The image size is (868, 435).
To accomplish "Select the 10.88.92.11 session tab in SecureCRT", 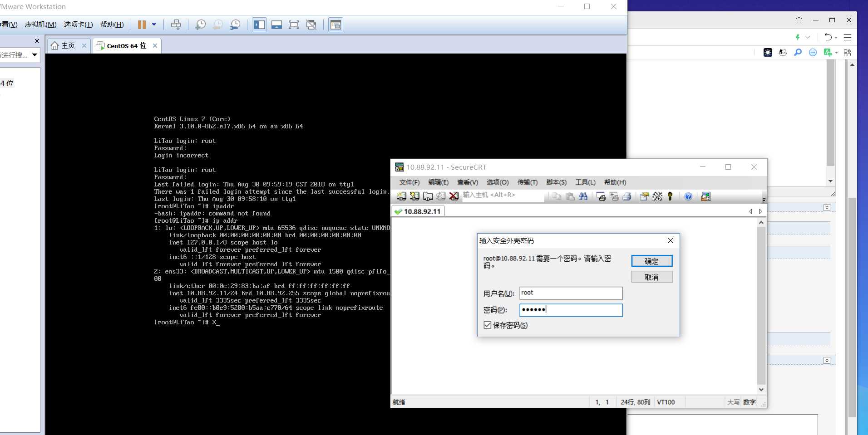I will coord(418,211).
